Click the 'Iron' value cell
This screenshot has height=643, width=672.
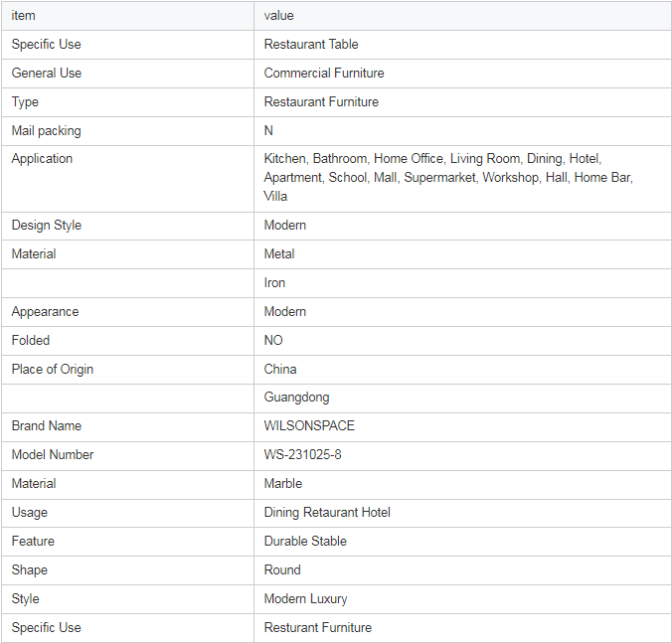pyautogui.click(x=274, y=282)
